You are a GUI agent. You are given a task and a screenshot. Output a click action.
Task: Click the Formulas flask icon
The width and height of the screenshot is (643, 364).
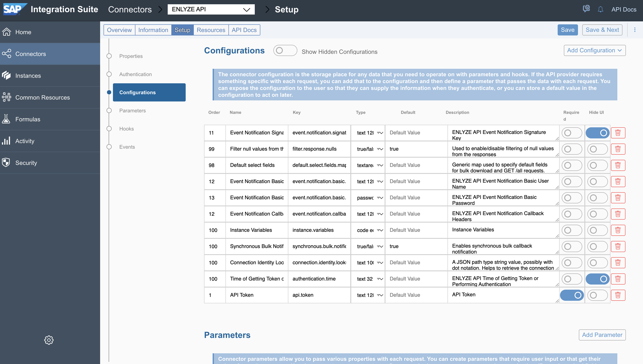[6, 119]
